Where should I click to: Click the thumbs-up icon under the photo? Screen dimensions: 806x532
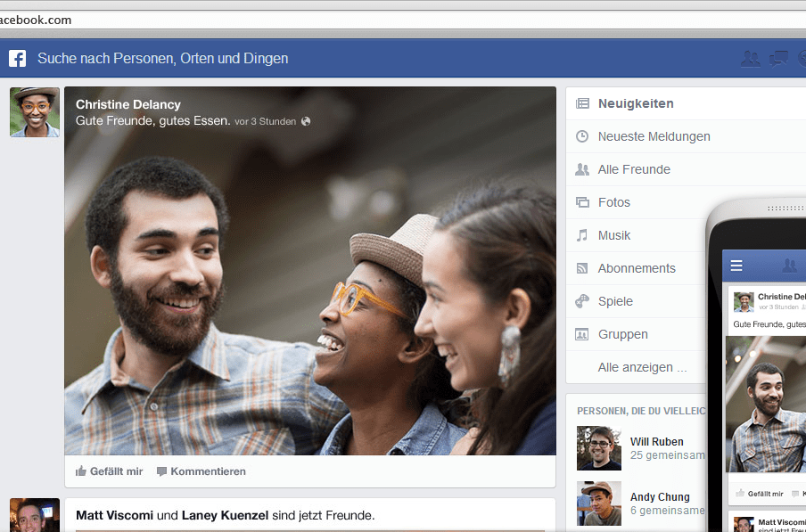81,471
